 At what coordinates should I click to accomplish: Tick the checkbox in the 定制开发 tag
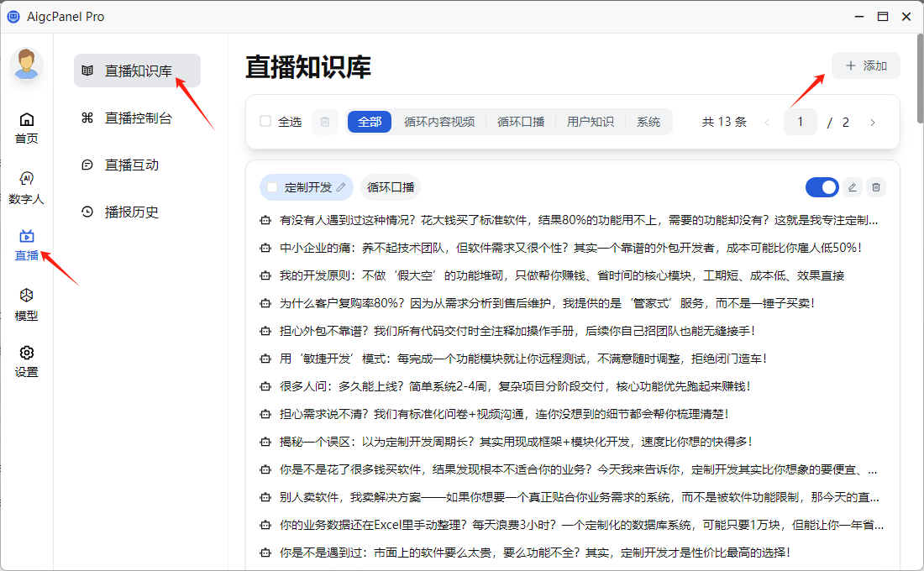click(x=272, y=187)
